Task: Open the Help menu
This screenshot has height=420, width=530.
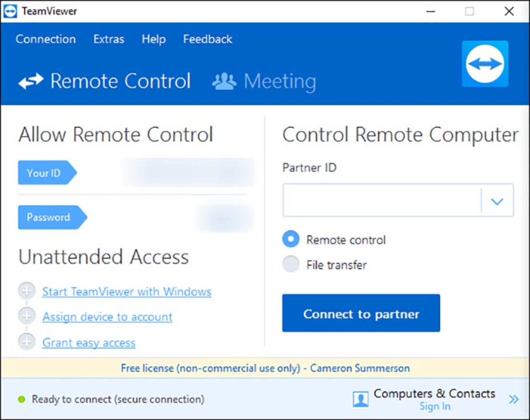Action: pyautogui.click(x=153, y=39)
